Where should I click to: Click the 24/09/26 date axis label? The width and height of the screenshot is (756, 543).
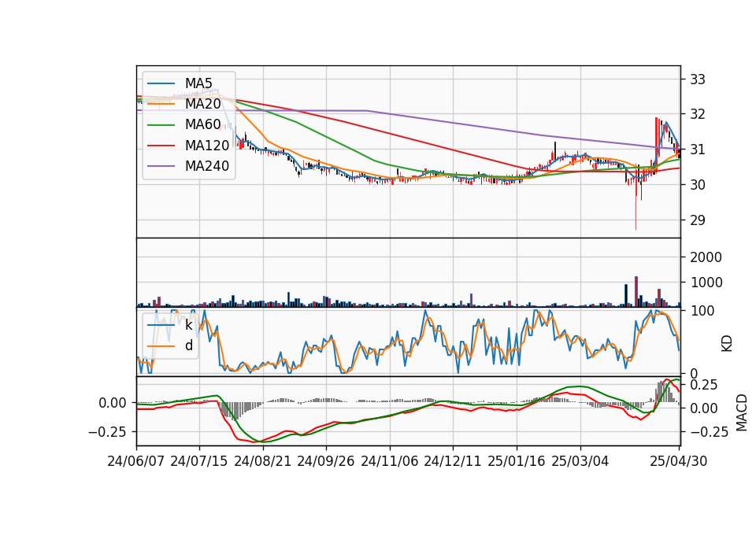(x=325, y=462)
